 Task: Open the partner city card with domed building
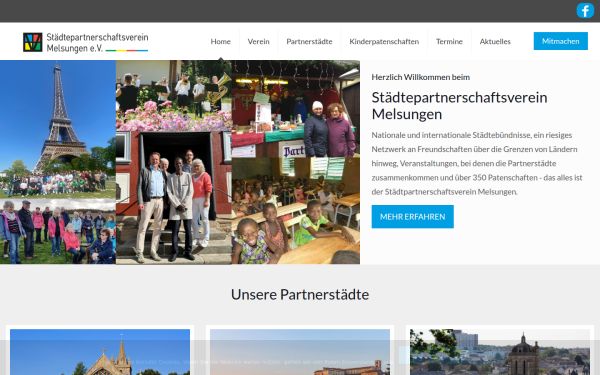point(500,351)
